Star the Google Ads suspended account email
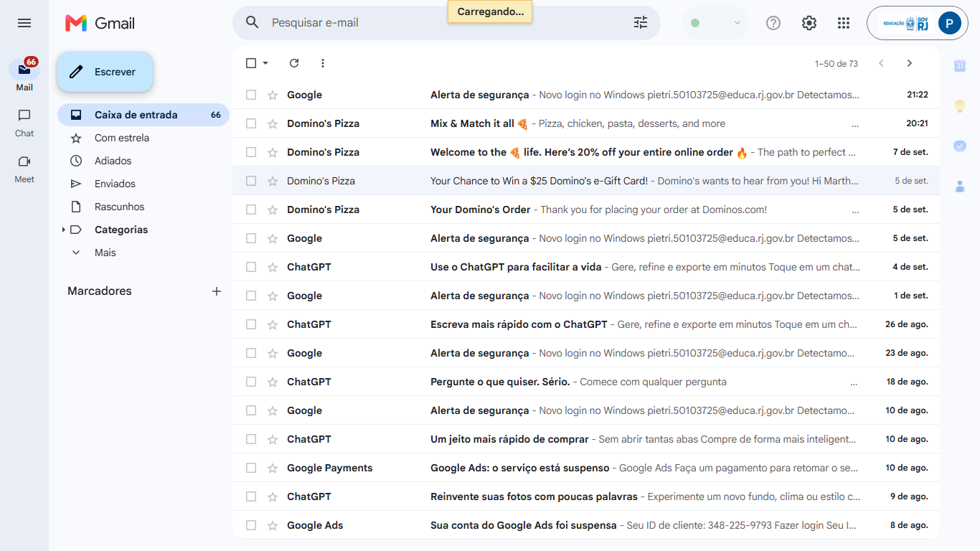Screen dimensions: 980x551 [x=273, y=525]
